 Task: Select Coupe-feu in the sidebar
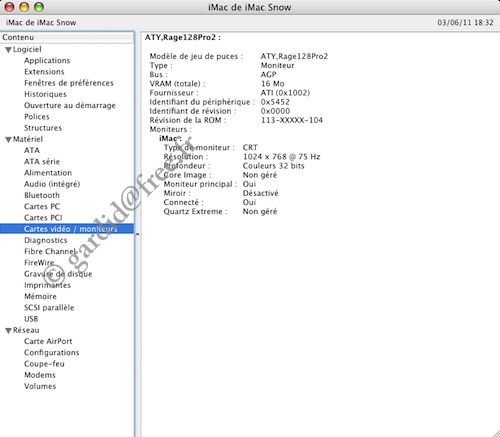pos(44,364)
